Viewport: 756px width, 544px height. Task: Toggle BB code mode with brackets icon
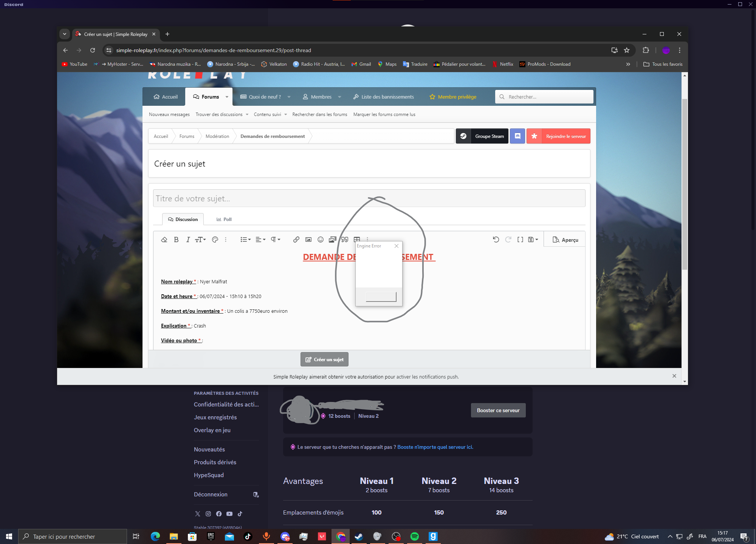(521, 240)
